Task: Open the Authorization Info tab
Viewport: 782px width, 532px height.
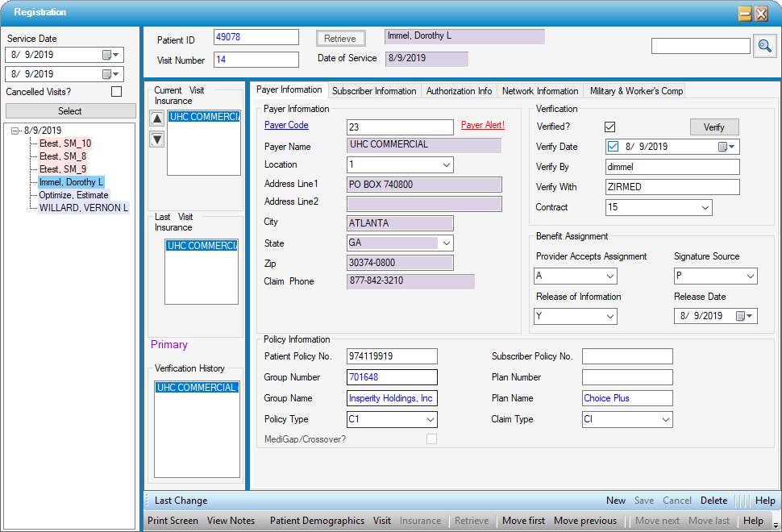Action: (459, 91)
